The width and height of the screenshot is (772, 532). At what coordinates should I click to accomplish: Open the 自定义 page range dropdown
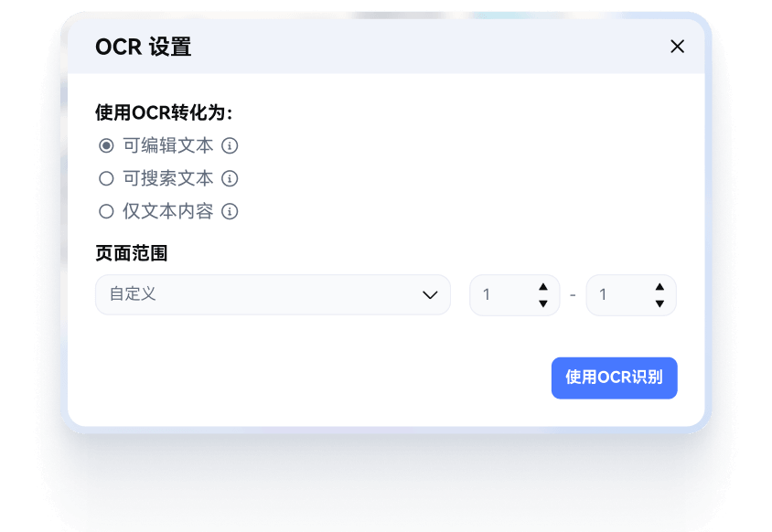pos(273,294)
